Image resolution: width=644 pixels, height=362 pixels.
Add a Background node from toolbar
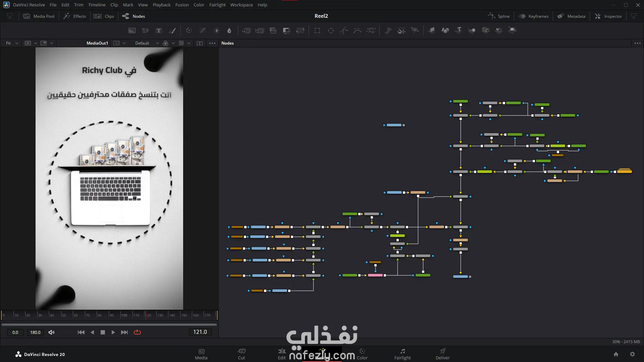tap(132, 31)
